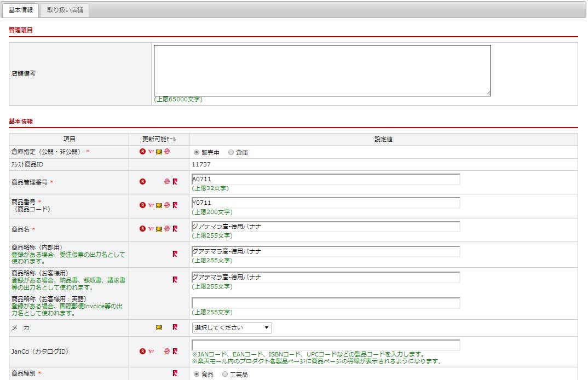Click the pink round icon in 商品管理番号 row
The image size is (588, 380).
(x=167, y=181)
